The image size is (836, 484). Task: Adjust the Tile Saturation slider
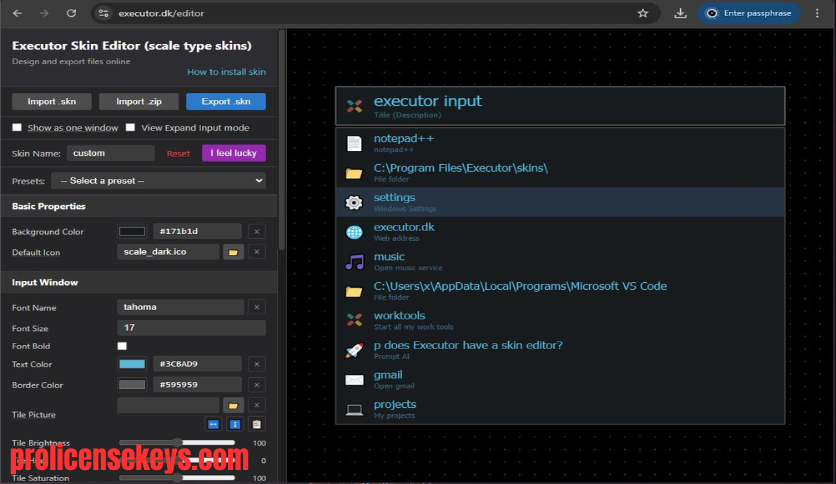tap(176, 478)
